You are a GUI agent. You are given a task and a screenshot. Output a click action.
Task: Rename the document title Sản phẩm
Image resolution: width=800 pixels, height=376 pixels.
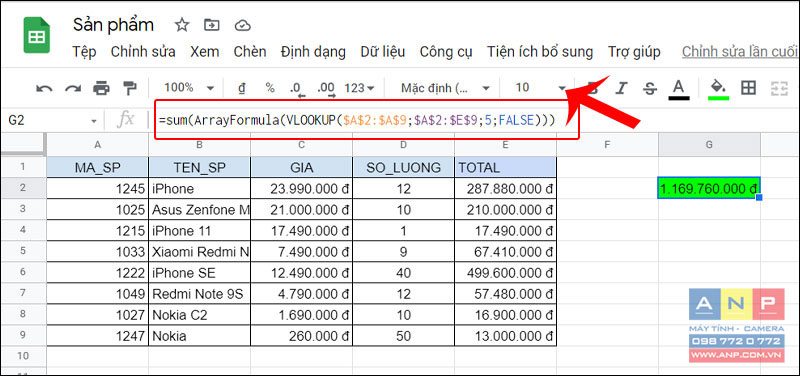[113, 24]
